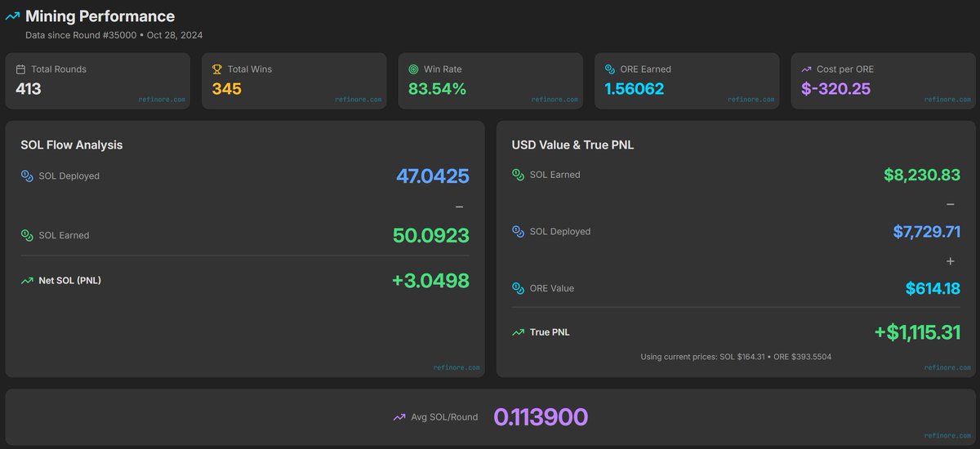Click the Total Wins value 345
Screen dimensions: 980x449
[x=227, y=88]
